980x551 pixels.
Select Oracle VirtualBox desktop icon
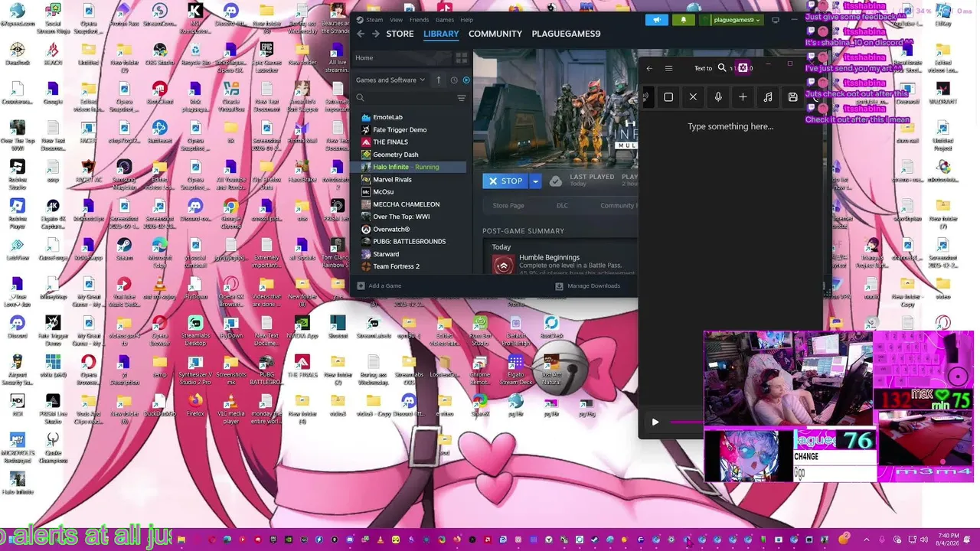230,95
